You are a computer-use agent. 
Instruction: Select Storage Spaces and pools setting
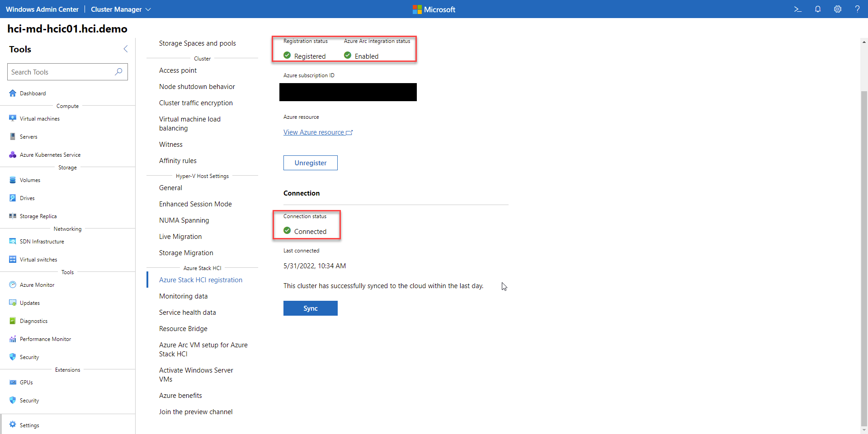(x=198, y=43)
